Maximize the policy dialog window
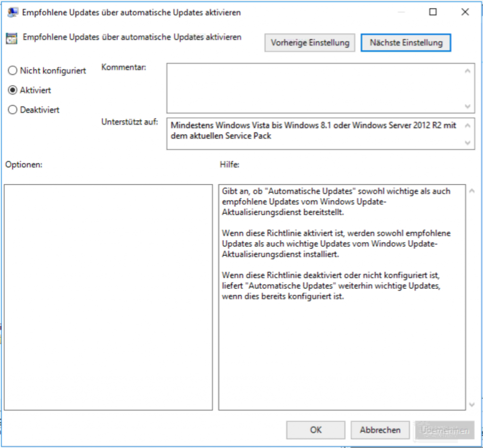This screenshot has width=483, height=448. click(x=433, y=12)
